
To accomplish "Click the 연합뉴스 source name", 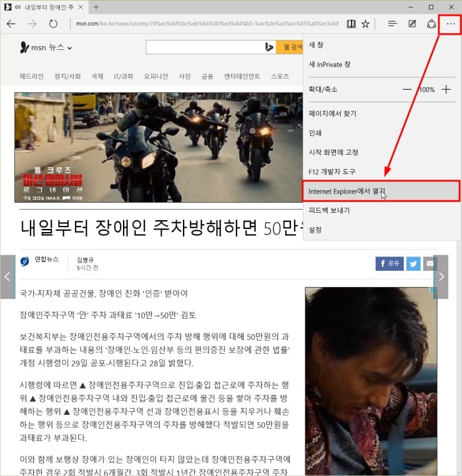I will point(46,259).
